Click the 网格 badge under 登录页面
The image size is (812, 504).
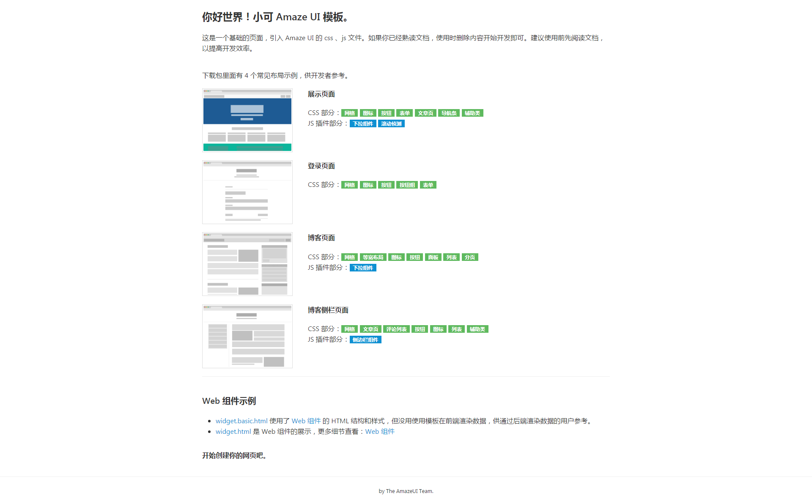349,185
